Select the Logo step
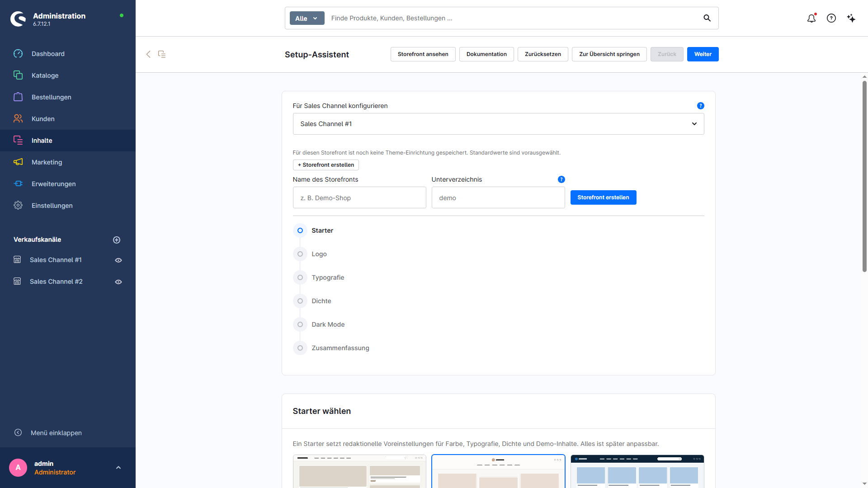The image size is (868, 488). (310, 254)
